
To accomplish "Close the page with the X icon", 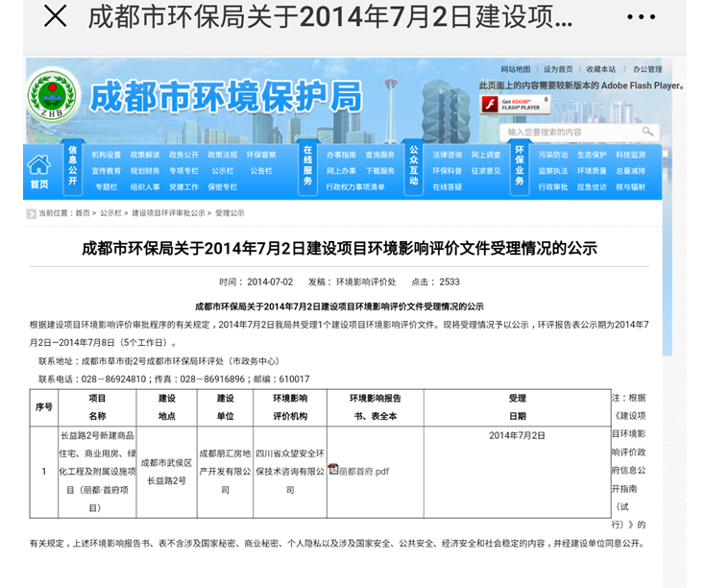I will 56,16.
